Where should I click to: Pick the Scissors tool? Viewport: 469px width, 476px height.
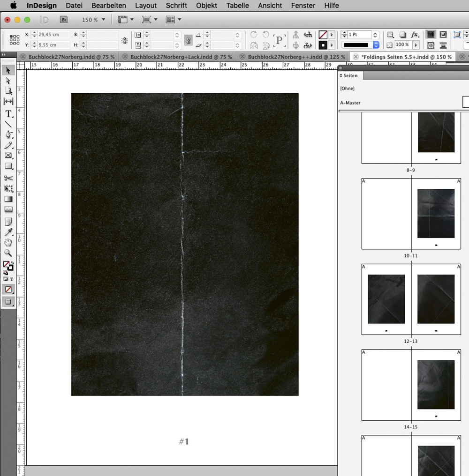8,178
